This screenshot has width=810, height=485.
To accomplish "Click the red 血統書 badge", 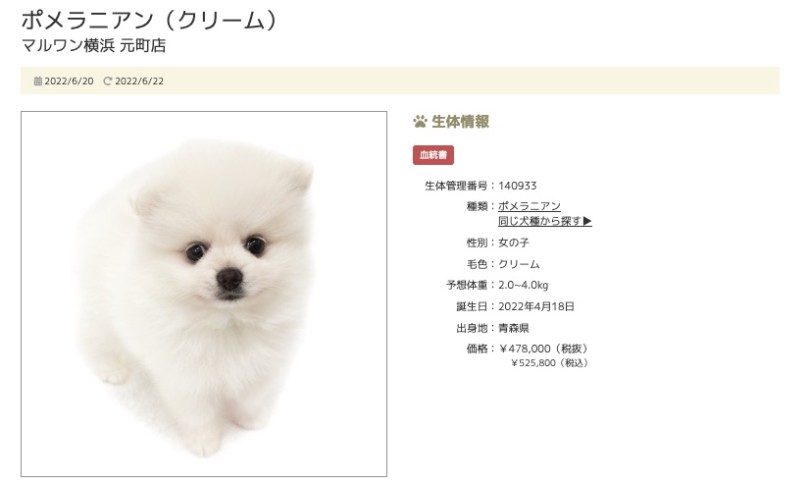I will coord(433,155).
